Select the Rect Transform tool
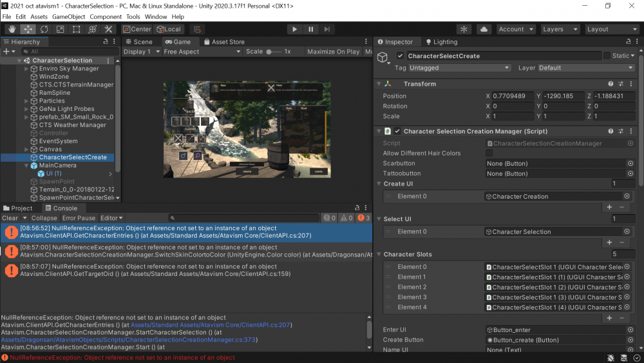Screen dimensions: 644x363 tap(77, 29)
